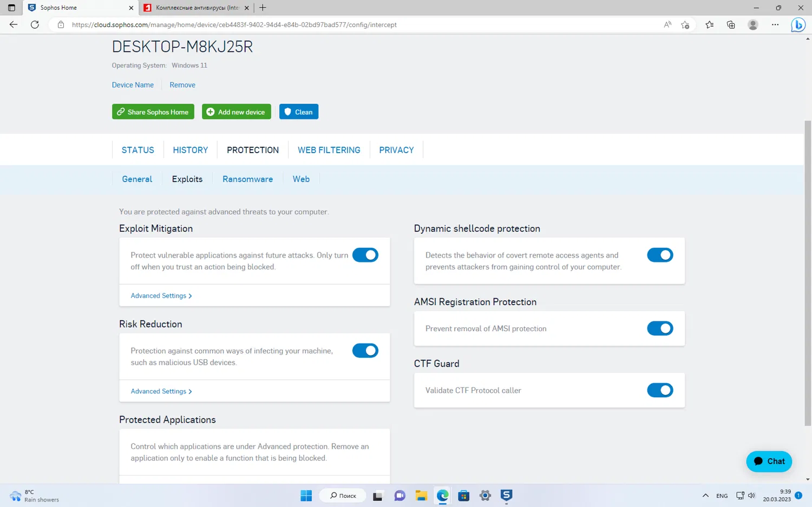Add this page to favorites

pyautogui.click(x=685, y=24)
